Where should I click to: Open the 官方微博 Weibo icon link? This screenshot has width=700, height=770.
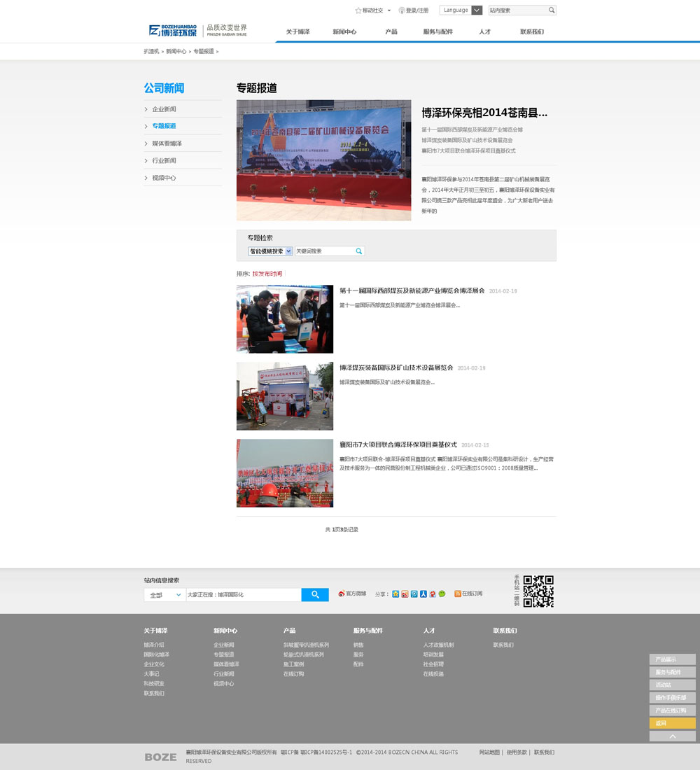tap(342, 594)
